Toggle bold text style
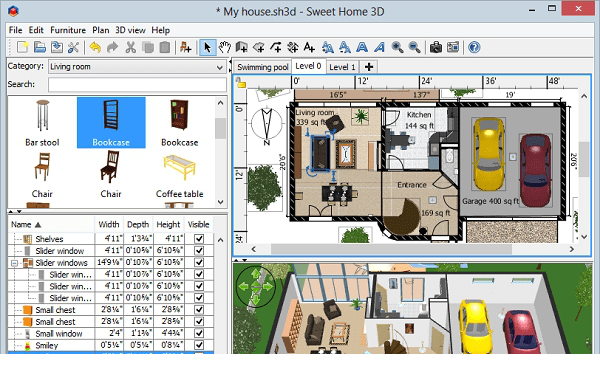600x368 pixels. (362, 47)
